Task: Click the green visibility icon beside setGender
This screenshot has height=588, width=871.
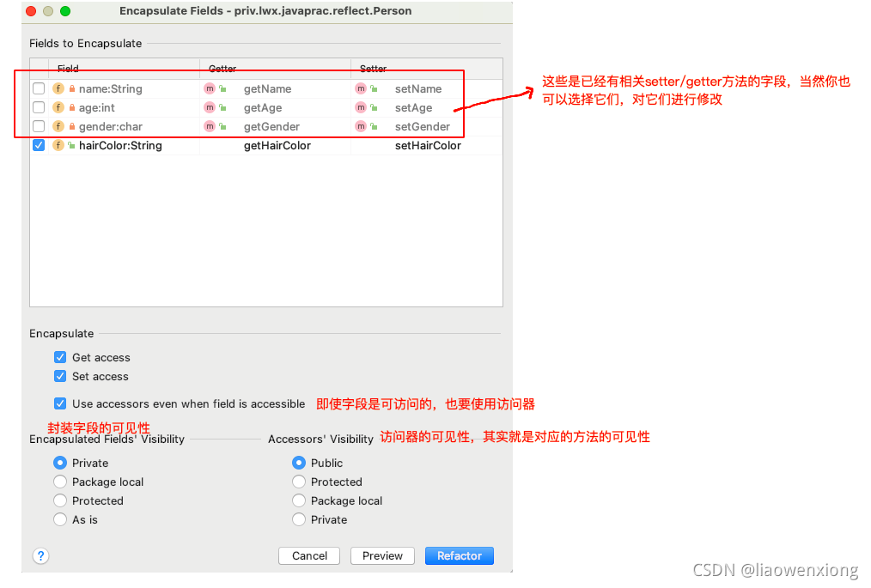Action: [375, 126]
